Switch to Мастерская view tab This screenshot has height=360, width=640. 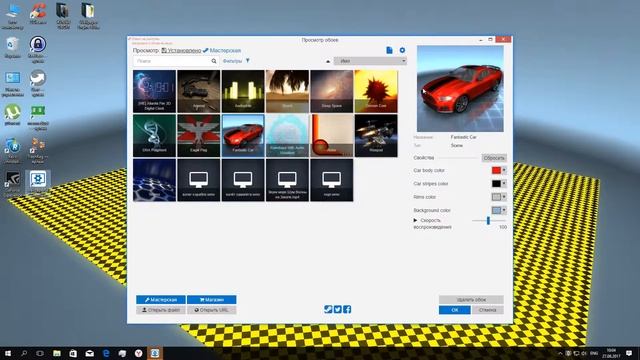pyautogui.click(x=222, y=50)
